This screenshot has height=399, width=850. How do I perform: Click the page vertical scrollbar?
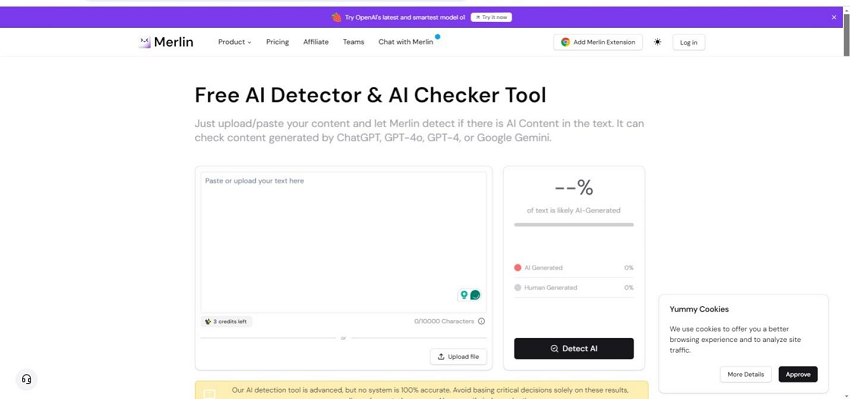[x=846, y=34]
